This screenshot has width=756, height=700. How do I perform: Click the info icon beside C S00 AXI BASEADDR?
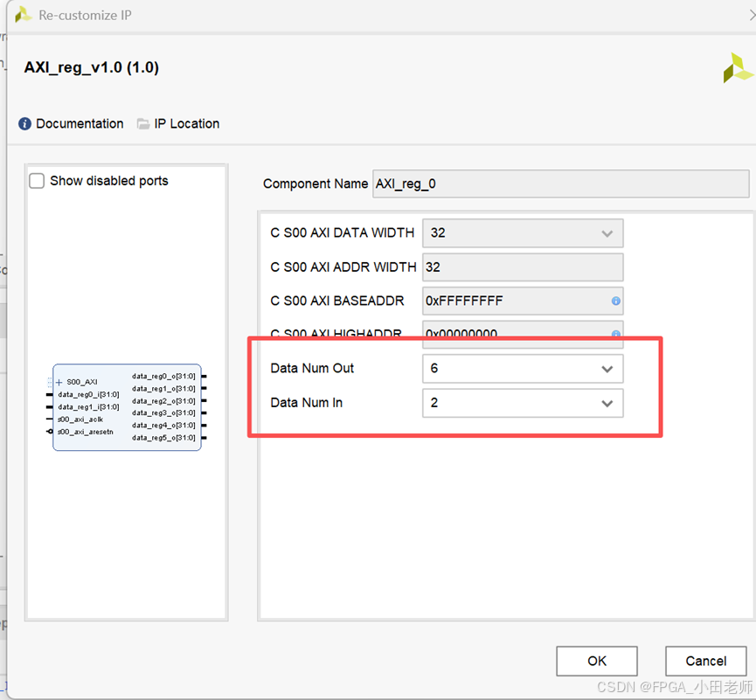click(615, 301)
